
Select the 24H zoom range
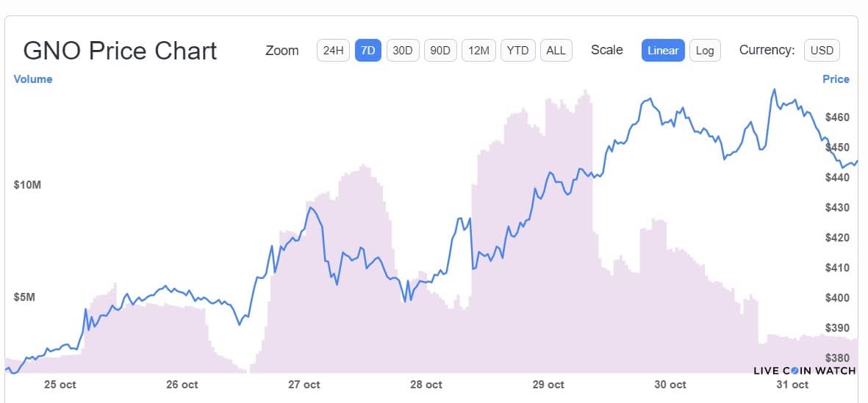coord(333,51)
